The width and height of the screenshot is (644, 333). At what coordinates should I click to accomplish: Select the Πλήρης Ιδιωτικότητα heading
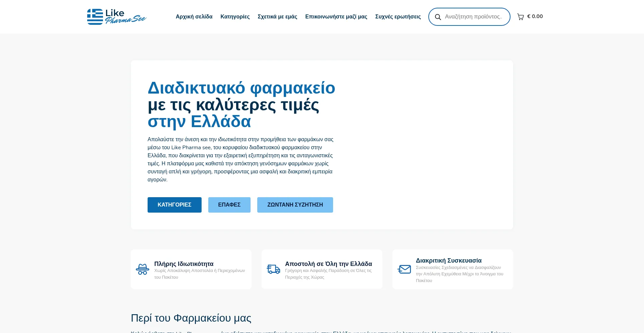[x=184, y=264]
